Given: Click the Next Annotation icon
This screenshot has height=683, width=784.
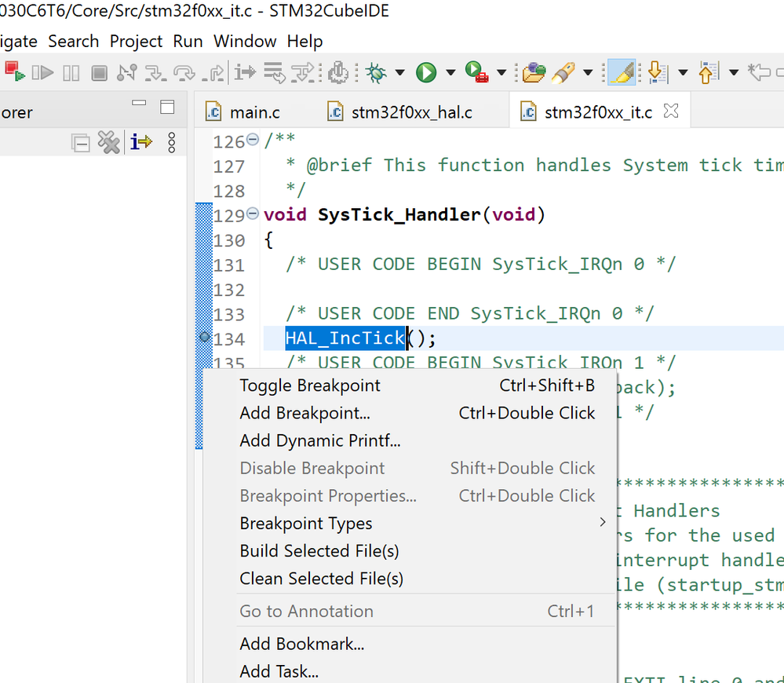Looking at the screenshot, I should (658, 73).
